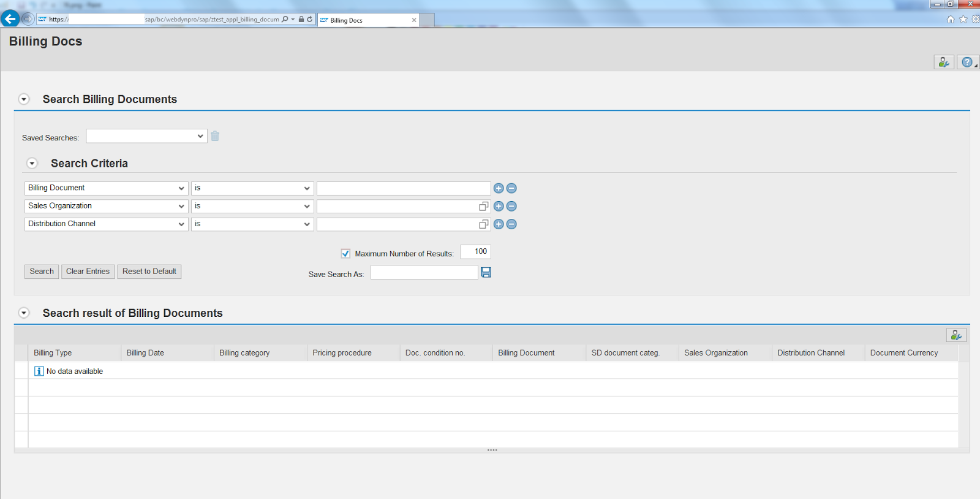Open page personalization icon in header
Image resolution: width=980 pixels, height=499 pixels.
pos(944,62)
